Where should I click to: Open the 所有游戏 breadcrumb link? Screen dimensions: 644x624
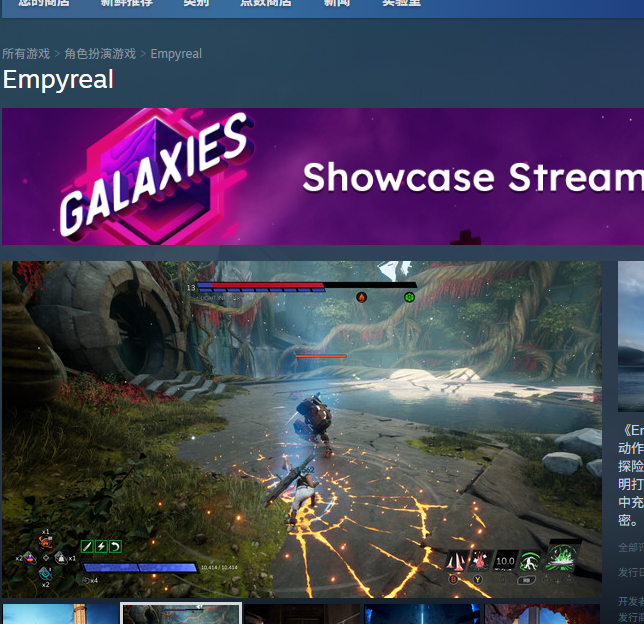pyautogui.click(x=26, y=54)
